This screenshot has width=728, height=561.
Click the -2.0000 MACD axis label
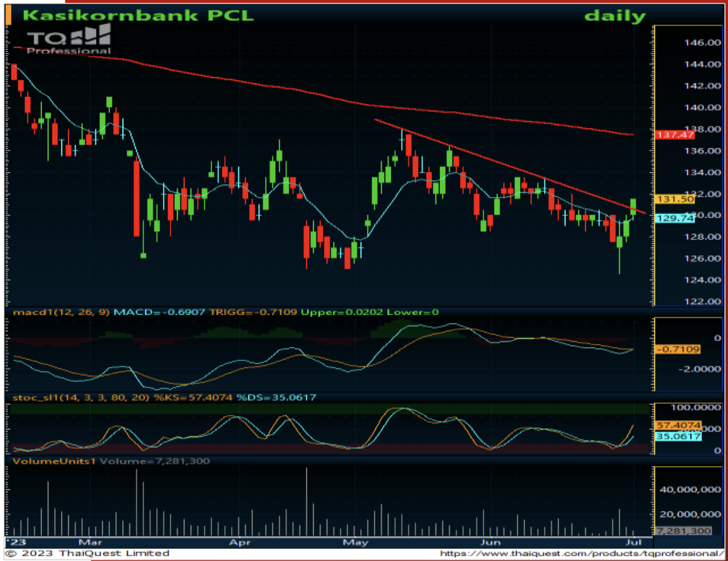click(x=700, y=369)
